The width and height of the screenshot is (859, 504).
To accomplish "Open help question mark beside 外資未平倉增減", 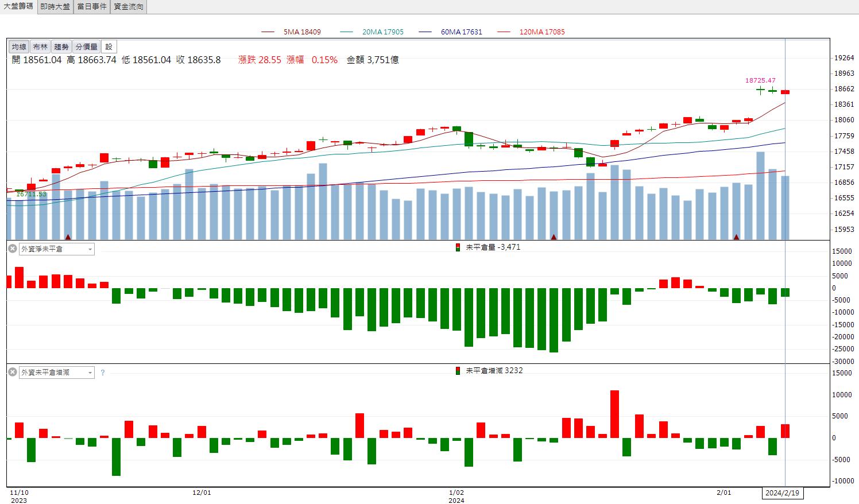I will point(103,373).
